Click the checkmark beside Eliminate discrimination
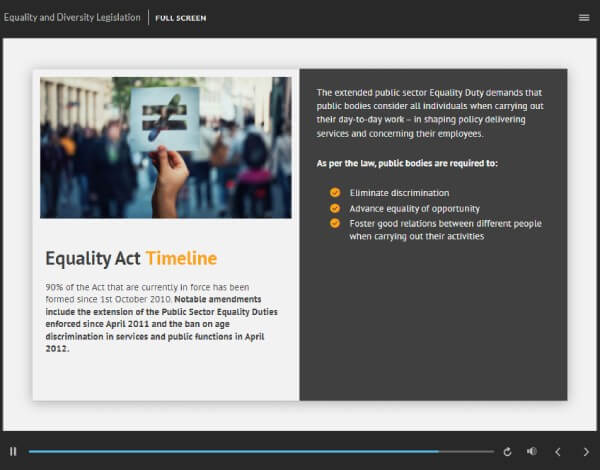Screen dimensions: 600x470 coord(335,192)
